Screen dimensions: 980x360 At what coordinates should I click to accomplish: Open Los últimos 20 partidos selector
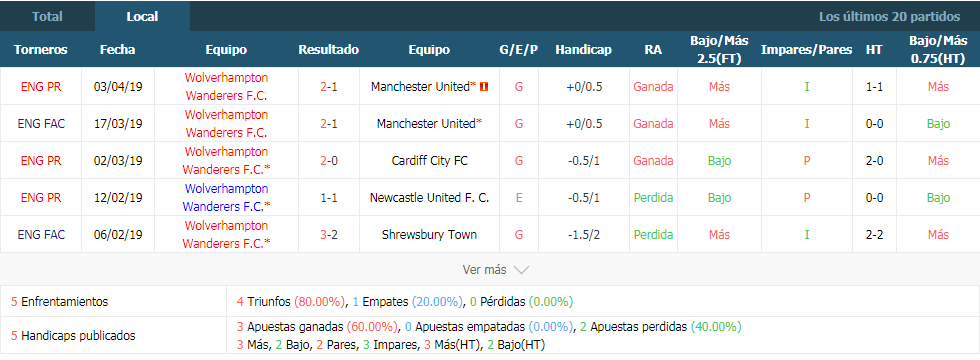[889, 17]
